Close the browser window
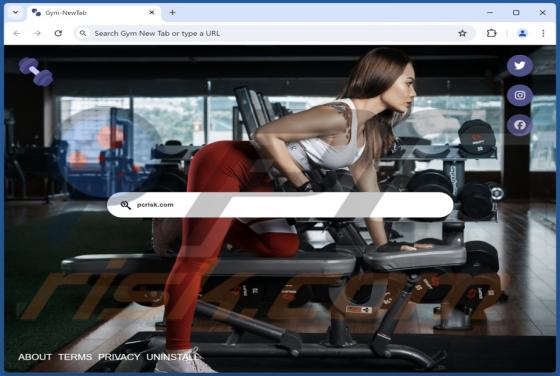The height and width of the screenshot is (376, 560). 542,12
